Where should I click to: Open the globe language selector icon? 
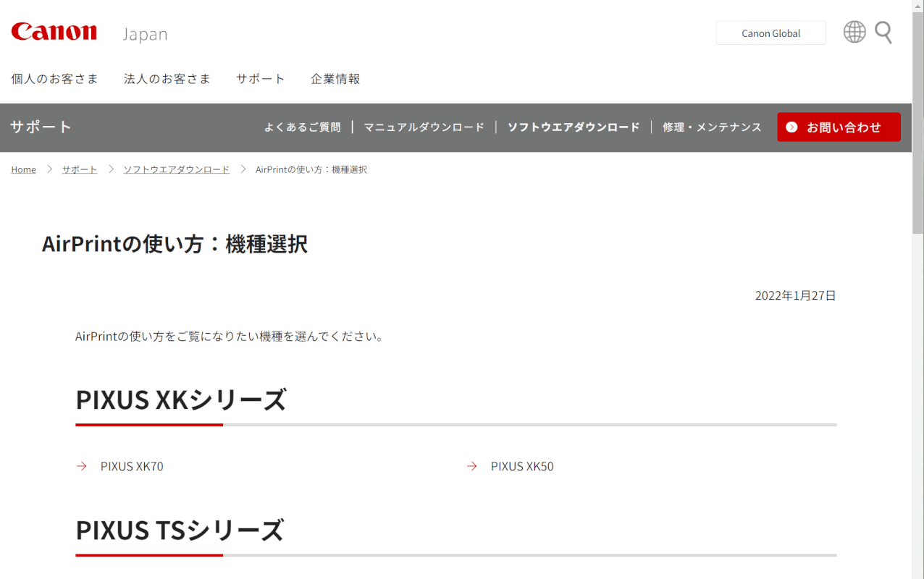854,32
